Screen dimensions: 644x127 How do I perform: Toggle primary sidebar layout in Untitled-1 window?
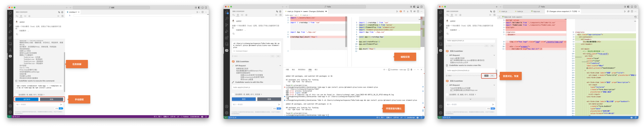[199, 7]
